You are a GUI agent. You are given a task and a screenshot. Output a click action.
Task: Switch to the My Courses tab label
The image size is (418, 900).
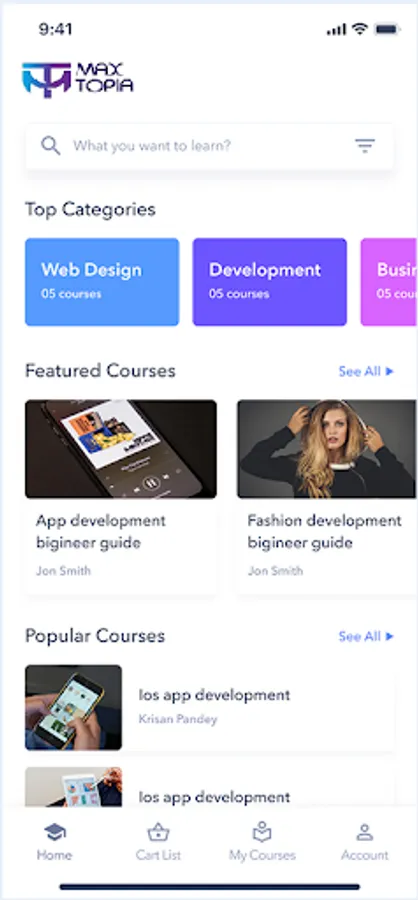(x=262, y=855)
